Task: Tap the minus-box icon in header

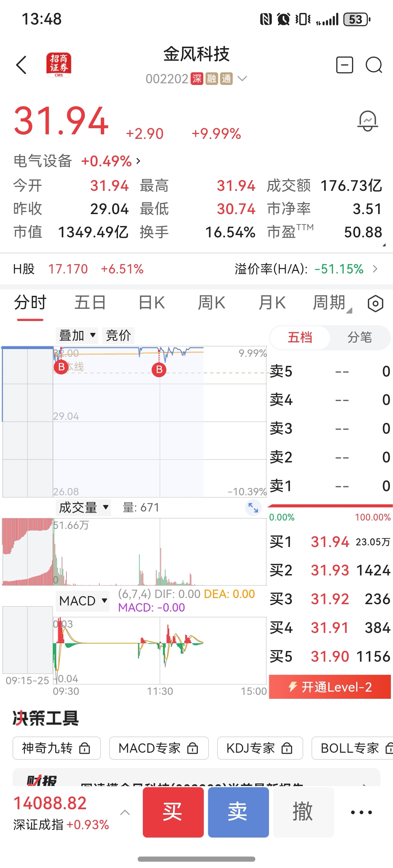Action: [345, 65]
